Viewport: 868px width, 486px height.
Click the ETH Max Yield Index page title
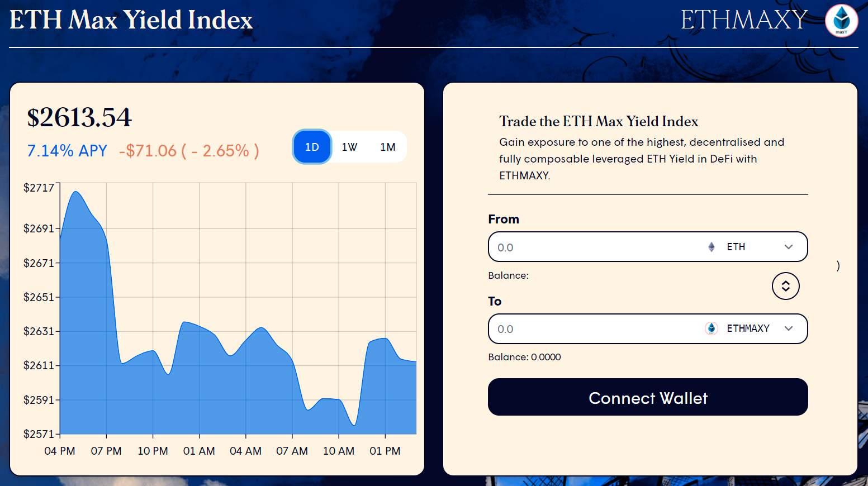tap(131, 20)
